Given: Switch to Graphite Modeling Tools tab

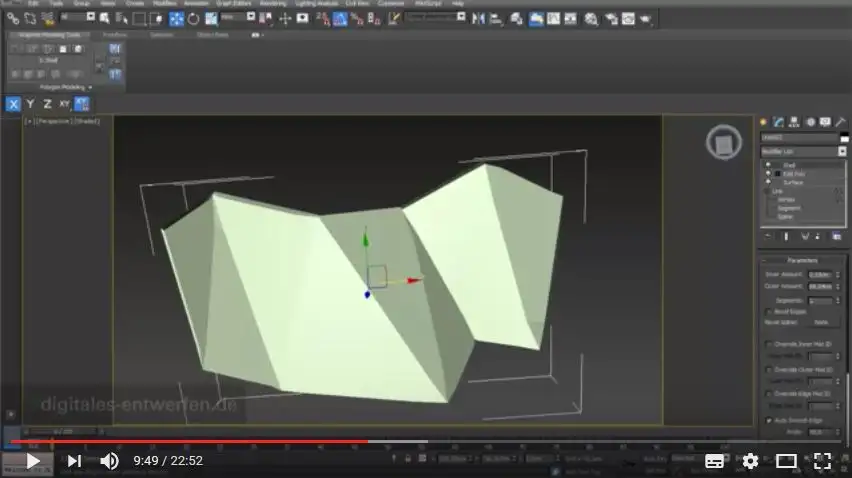Looking at the screenshot, I should coord(49,35).
